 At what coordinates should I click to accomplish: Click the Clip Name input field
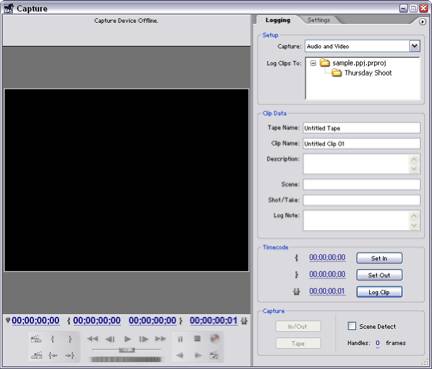pyautogui.click(x=362, y=144)
